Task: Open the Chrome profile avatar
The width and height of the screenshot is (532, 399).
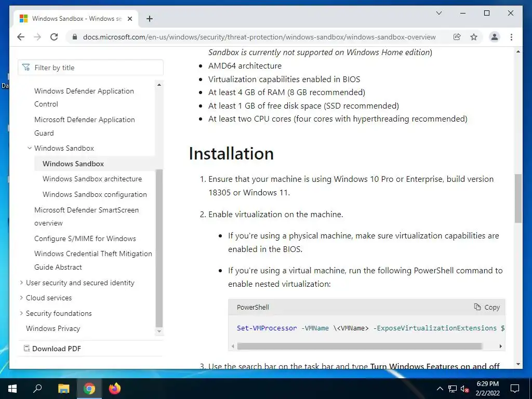Action: pyautogui.click(x=495, y=37)
